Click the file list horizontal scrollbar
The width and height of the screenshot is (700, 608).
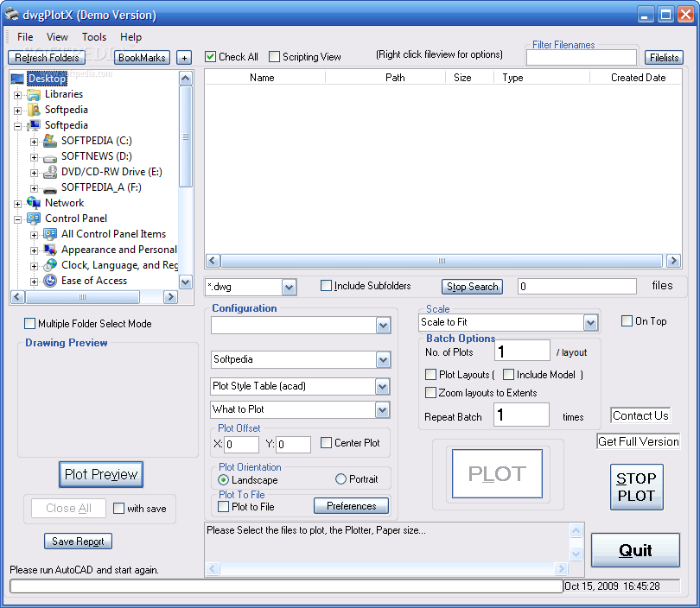[442, 261]
